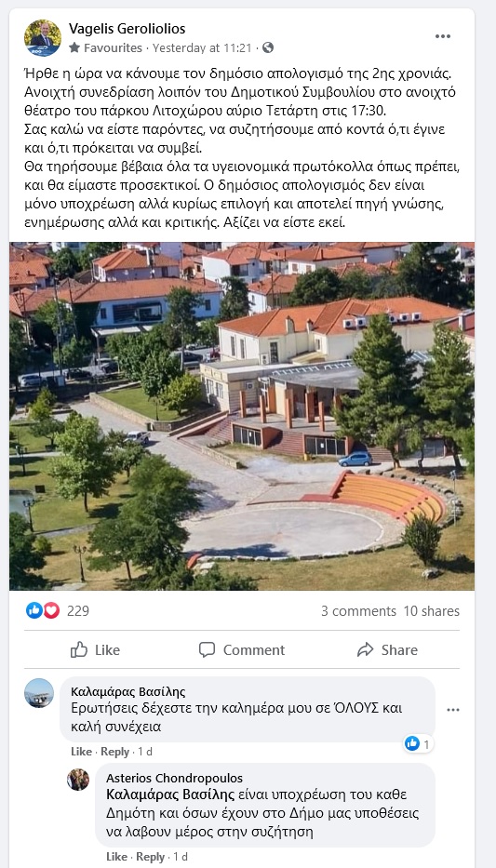Open the post options three-dot menu

(x=442, y=36)
